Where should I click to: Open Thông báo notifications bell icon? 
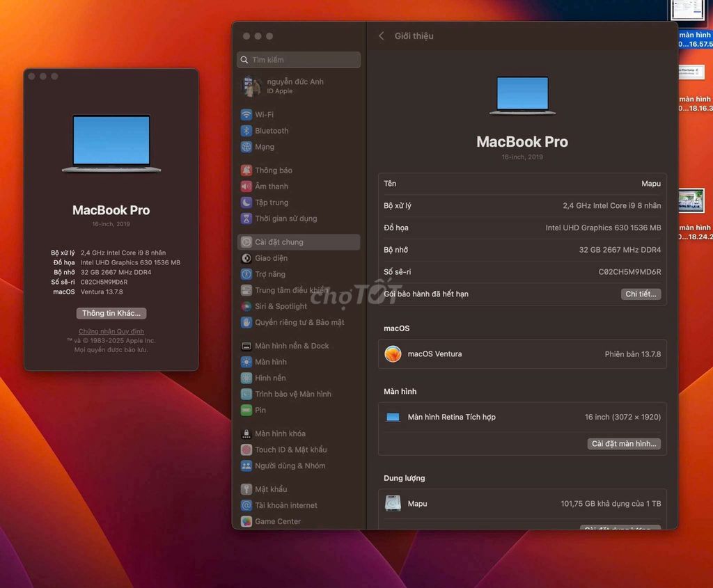246,170
